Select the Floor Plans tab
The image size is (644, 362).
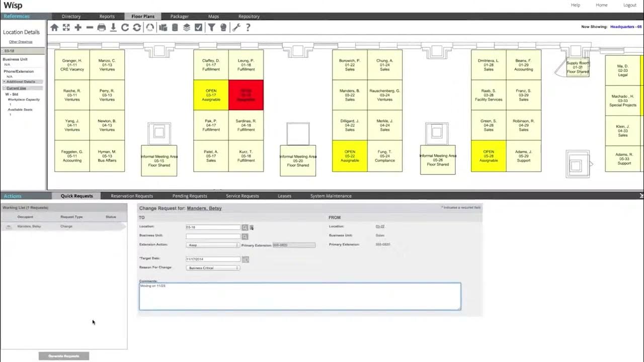pos(143,16)
